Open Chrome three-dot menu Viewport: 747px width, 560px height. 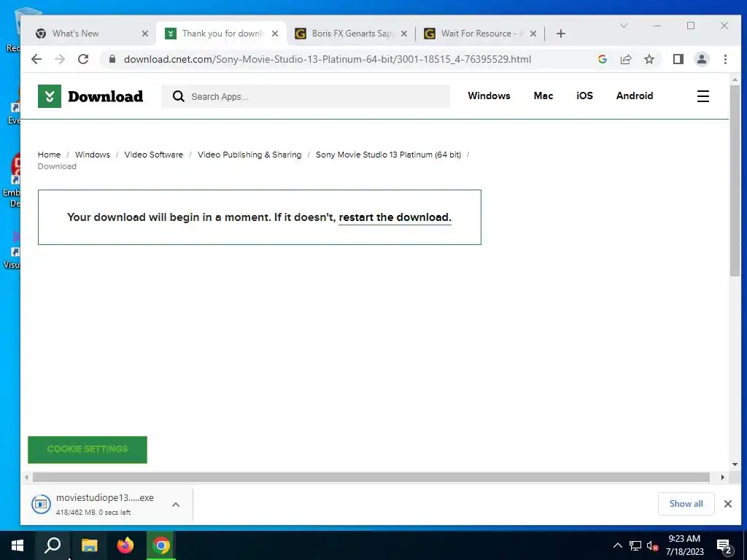(725, 59)
